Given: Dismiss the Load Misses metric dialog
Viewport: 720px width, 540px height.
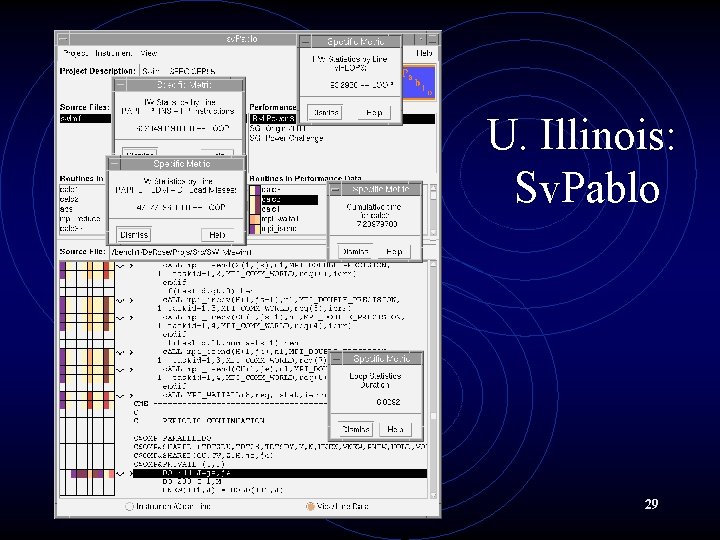Looking at the screenshot, I should tap(134, 235).
